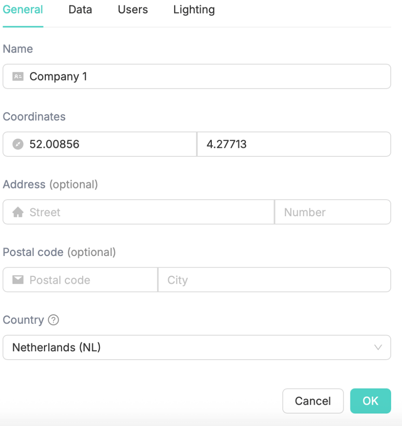Click the envelope icon in Postal code field
402x426 pixels.
point(18,280)
